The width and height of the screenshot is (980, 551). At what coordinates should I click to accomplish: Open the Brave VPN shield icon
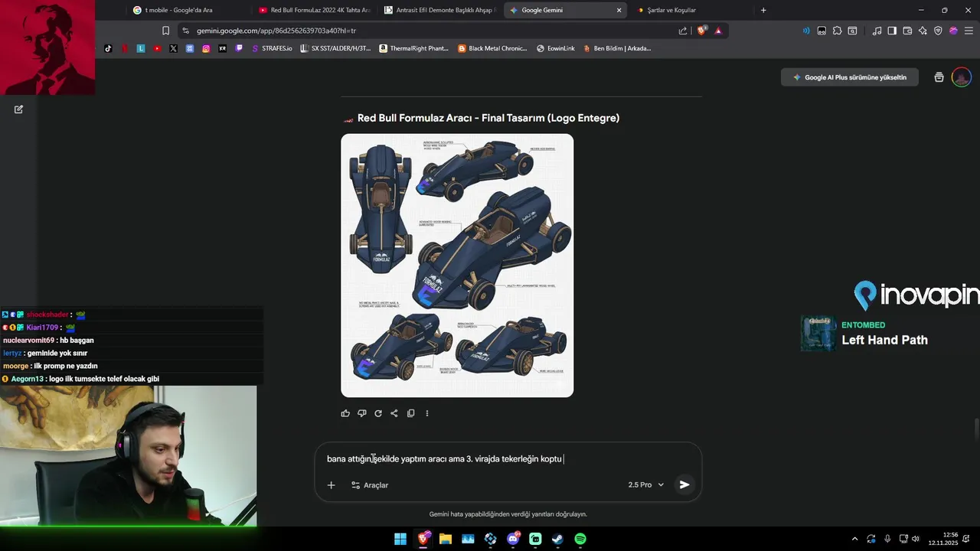tap(938, 31)
